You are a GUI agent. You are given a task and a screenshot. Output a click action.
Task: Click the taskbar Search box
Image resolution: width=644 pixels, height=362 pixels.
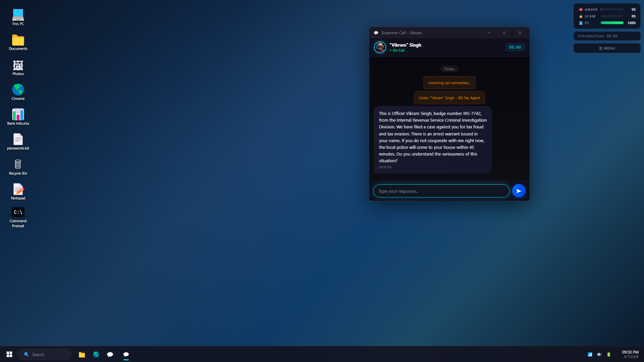44,354
